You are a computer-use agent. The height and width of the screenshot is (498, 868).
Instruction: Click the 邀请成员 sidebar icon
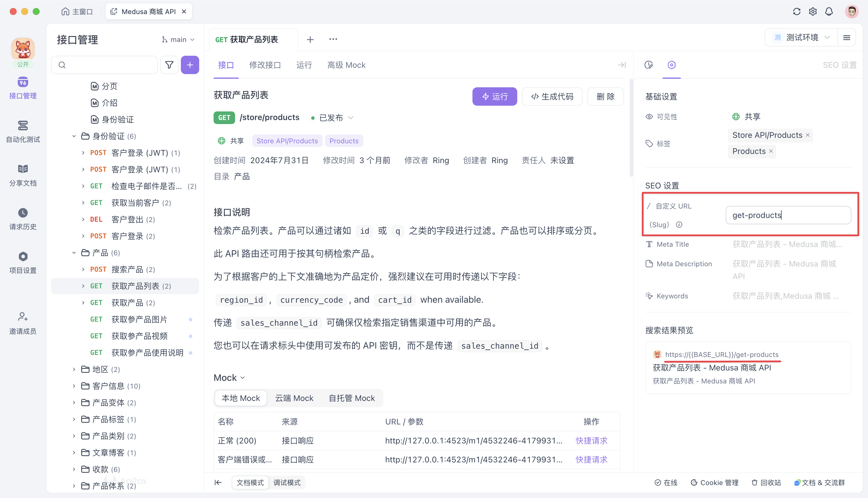coord(23,322)
